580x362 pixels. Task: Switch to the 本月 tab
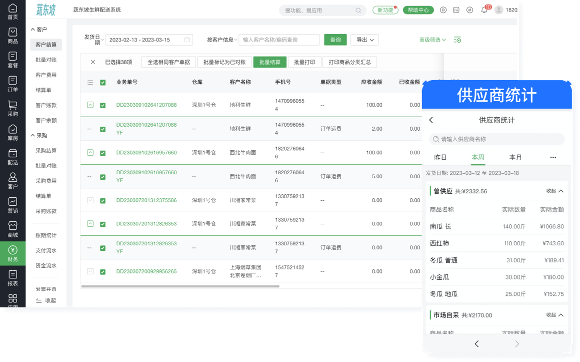[515, 157]
